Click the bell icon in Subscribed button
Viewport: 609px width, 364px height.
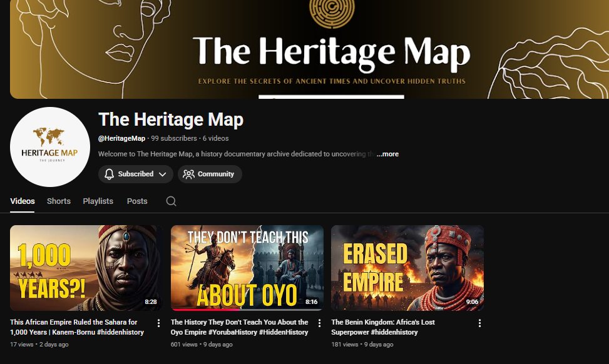pos(109,174)
